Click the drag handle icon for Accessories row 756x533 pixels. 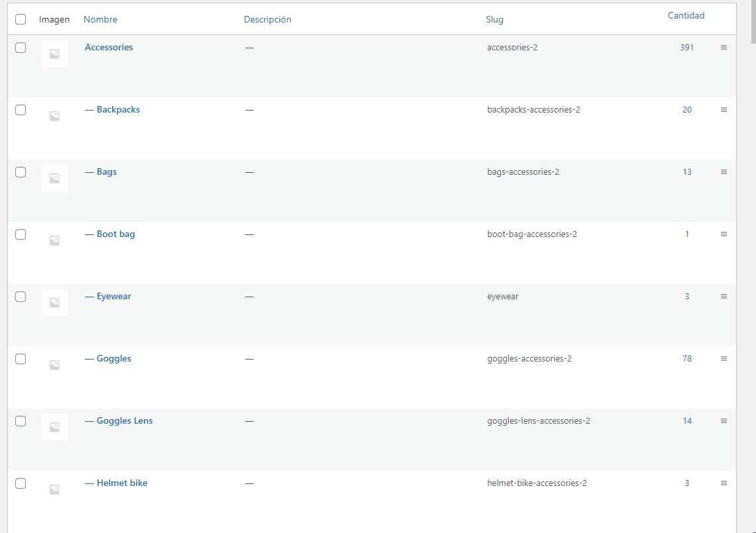click(724, 47)
